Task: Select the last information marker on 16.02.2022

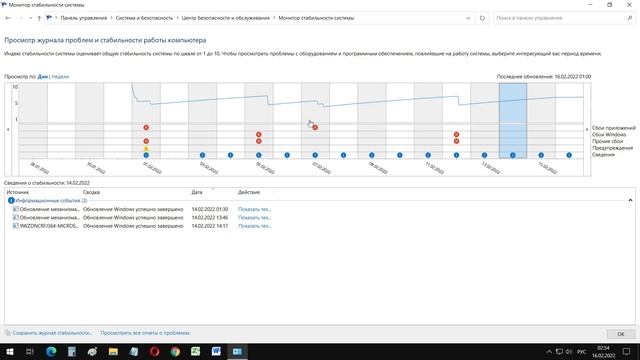Action: [x=569, y=155]
